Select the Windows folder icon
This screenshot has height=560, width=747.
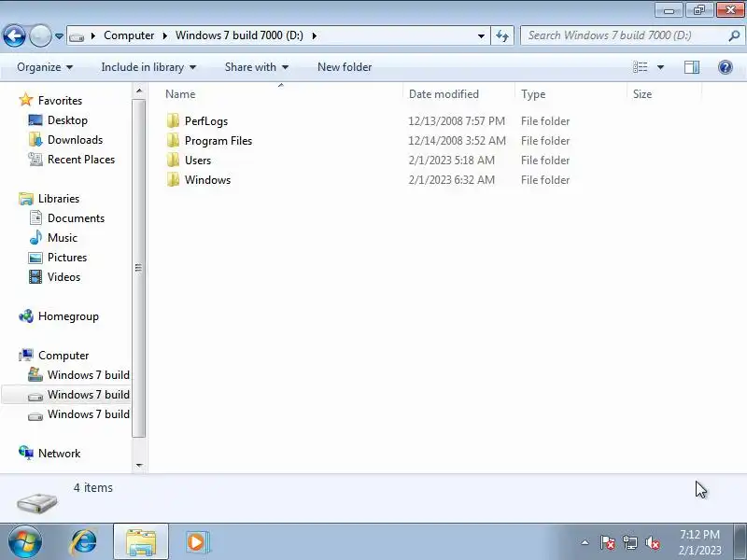(173, 179)
